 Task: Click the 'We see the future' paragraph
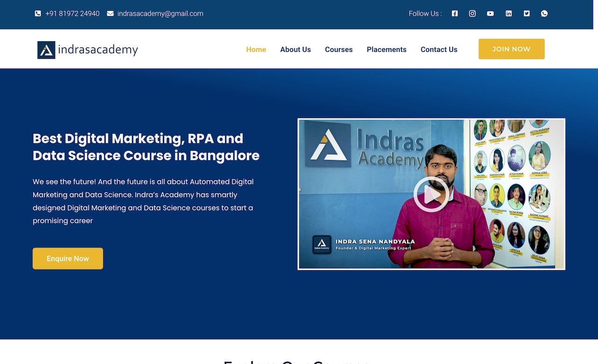tap(143, 201)
